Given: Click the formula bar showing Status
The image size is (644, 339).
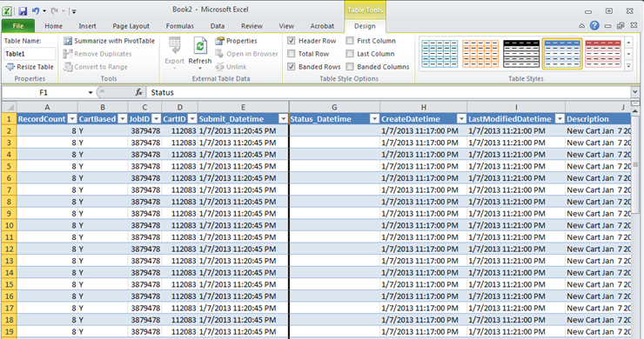Looking at the screenshot, I should pyautogui.click(x=388, y=93).
